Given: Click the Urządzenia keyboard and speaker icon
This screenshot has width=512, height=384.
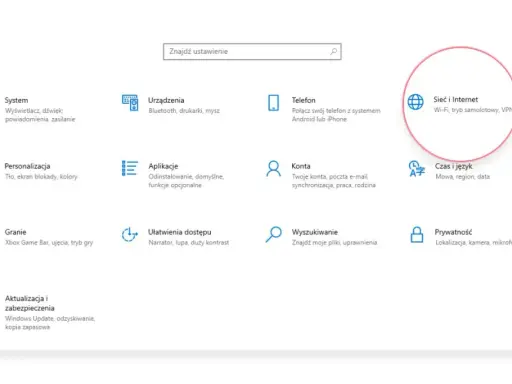Looking at the screenshot, I should tap(130, 103).
